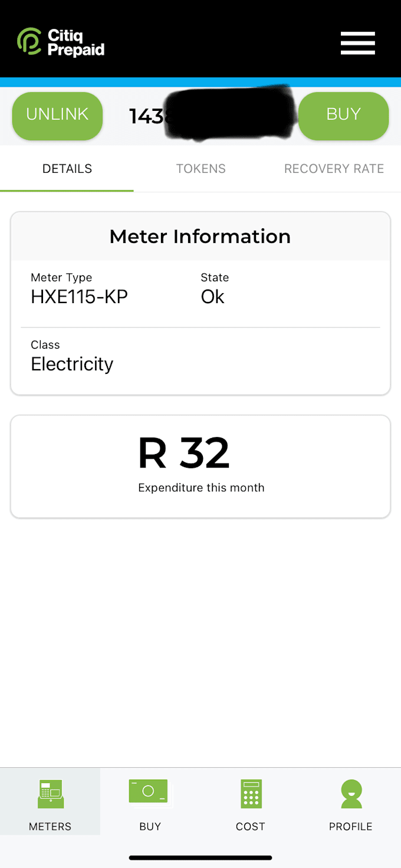Open the Buy cash icon in bottom bar
This screenshot has width=401, height=868.
click(x=150, y=791)
